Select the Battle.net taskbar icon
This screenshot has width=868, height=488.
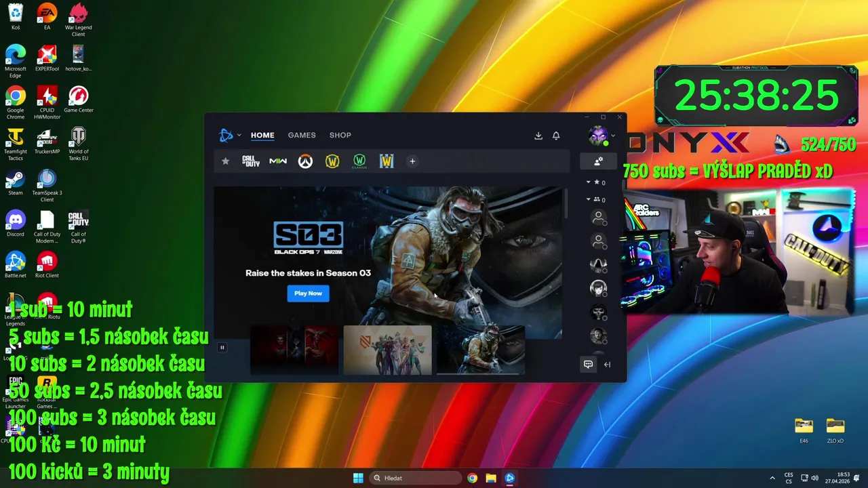509,478
